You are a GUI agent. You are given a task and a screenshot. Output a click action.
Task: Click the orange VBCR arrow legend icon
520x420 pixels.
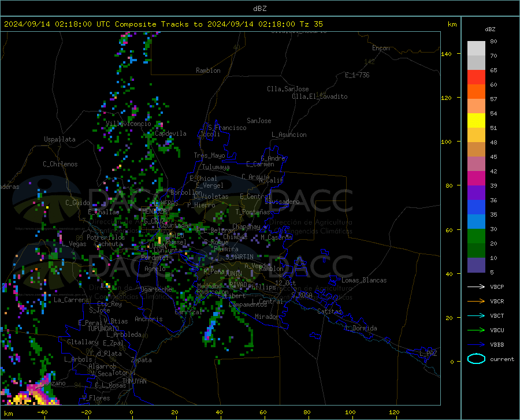click(x=476, y=302)
